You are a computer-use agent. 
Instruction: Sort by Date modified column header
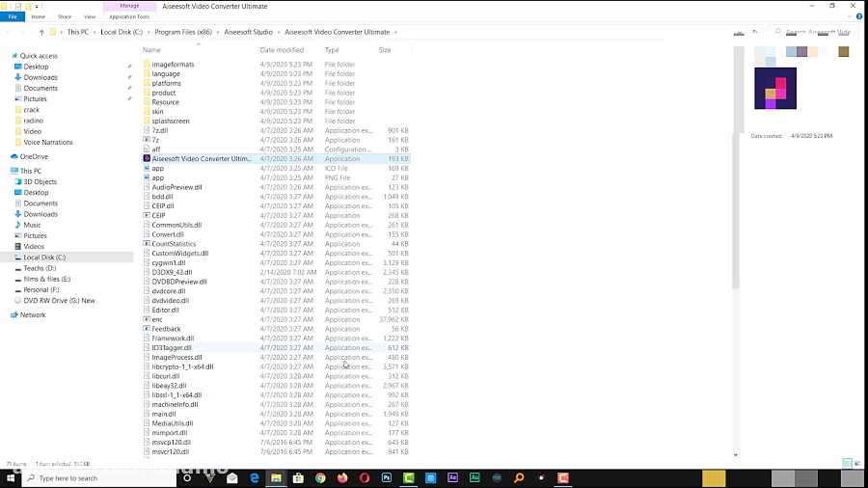(x=282, y=50)
